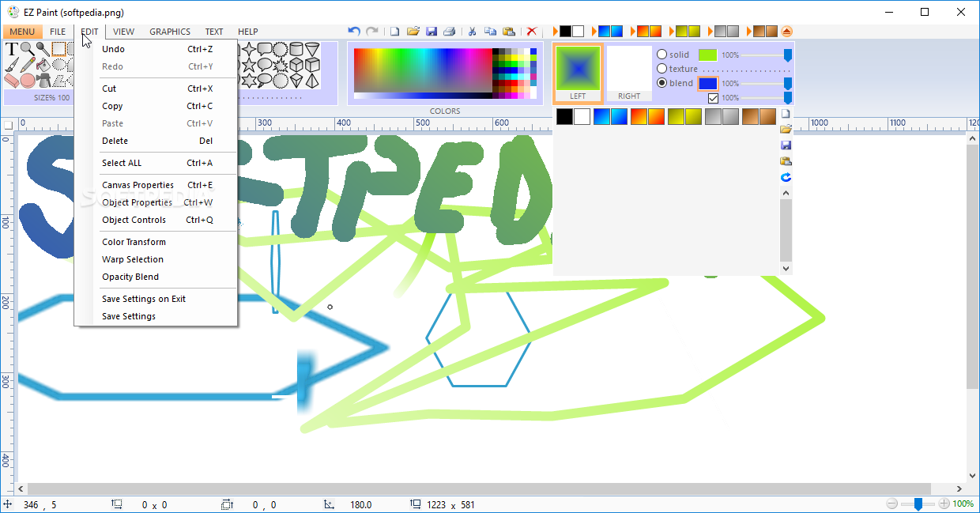Select the blend fill radio button

pyautogui.click(x=662, y=83)
